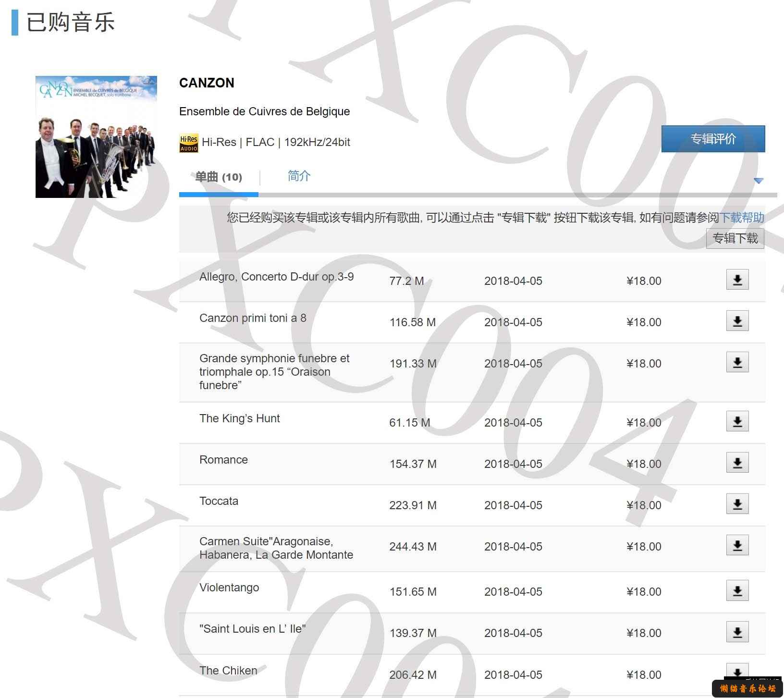
Task: Click the Hi-Res Audio badge icon
Action: click(188, 143)
